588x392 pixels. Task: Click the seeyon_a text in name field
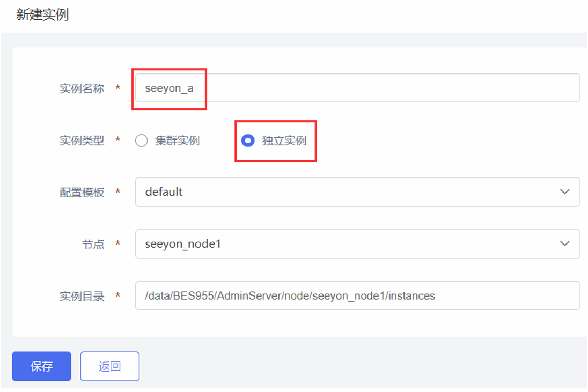pos(169,88)
